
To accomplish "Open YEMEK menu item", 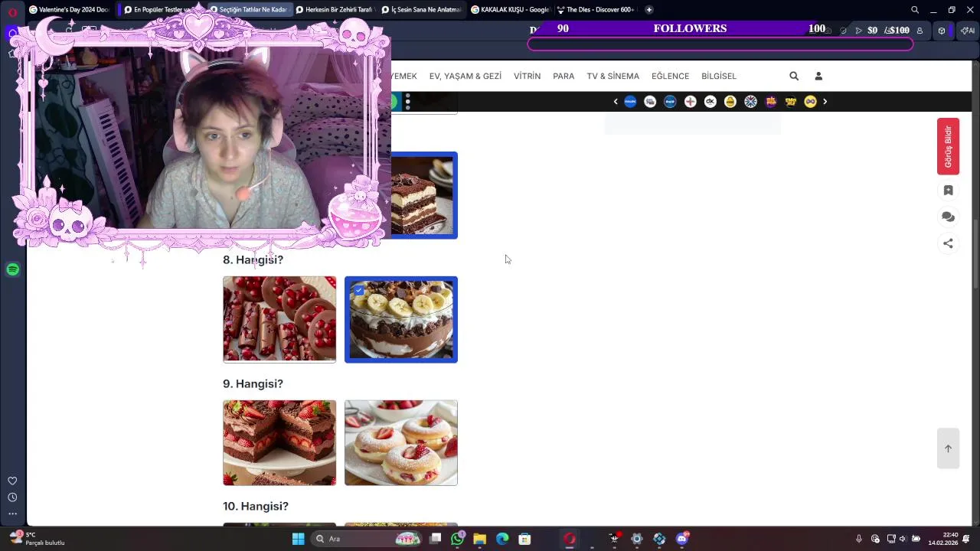I will [403, 76].
